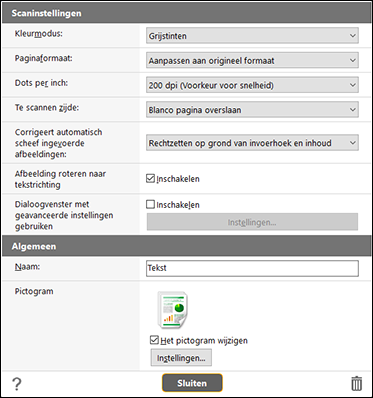Click the Sluiten button
The width and height of the screenshot is (373, 398).
coord(192,383)
